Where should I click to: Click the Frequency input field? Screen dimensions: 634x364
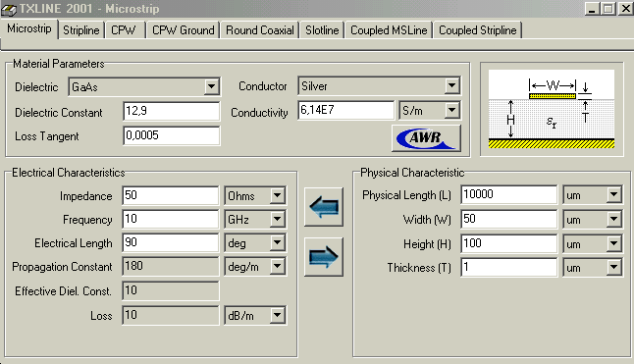tap(170, 219)
